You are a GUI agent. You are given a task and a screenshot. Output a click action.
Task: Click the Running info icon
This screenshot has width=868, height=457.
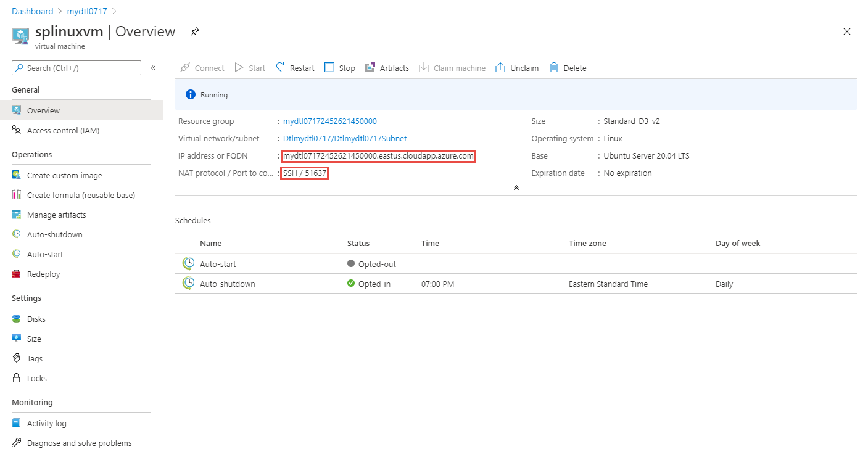coord(191,95)
